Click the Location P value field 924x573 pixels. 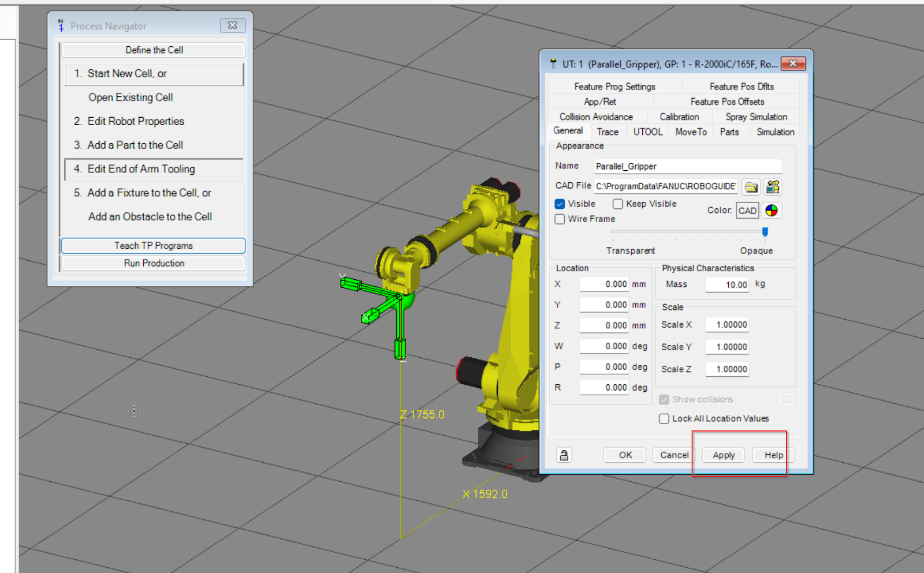pyautogui.click(x=605, y=367)
